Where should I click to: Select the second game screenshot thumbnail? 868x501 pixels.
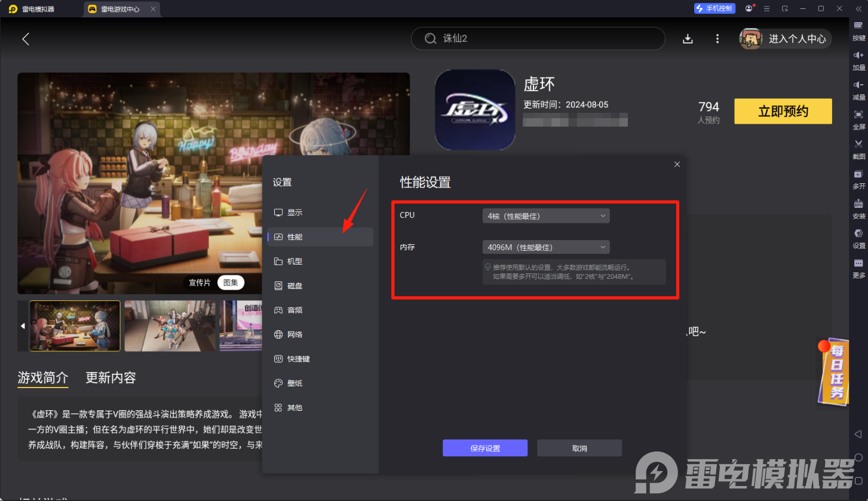pos(170,325)
